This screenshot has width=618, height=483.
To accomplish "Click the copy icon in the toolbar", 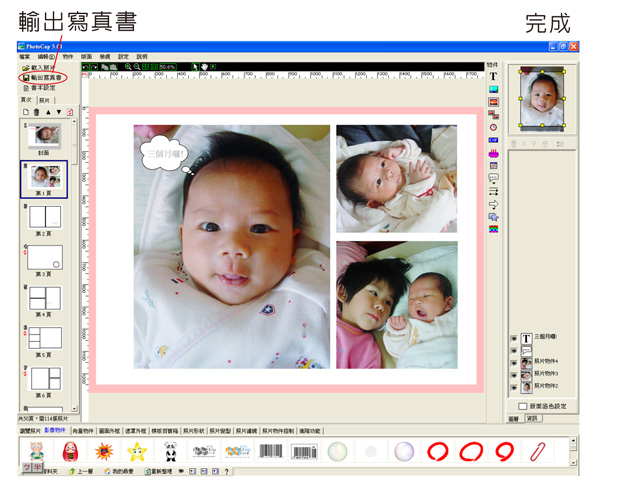I will pyautogui.click(x=105, y=67).
